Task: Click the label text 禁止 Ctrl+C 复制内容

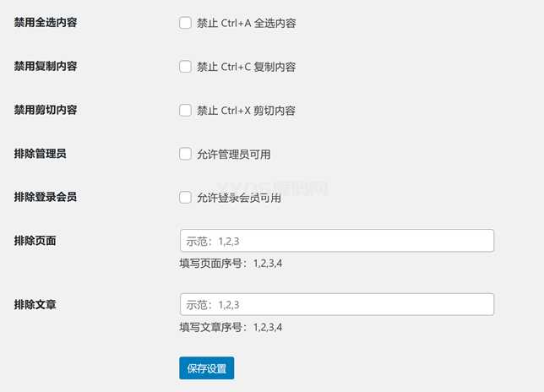Action: pyautogui.click(x=246, y=67)
